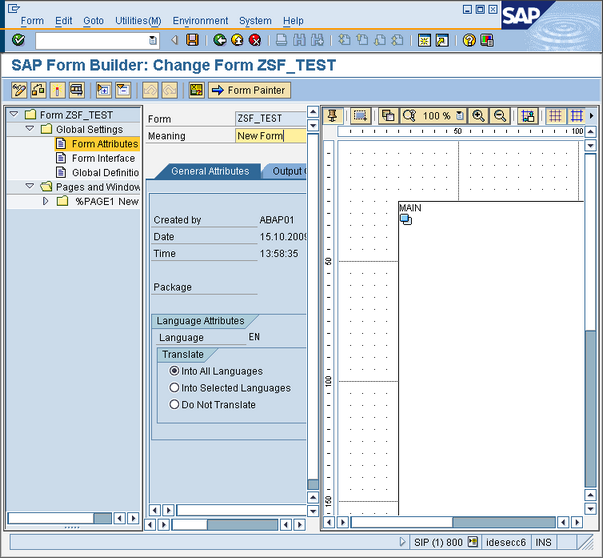Click the Form Painter button
Screen dimensions: 603x558
click(x=250, y=90)
